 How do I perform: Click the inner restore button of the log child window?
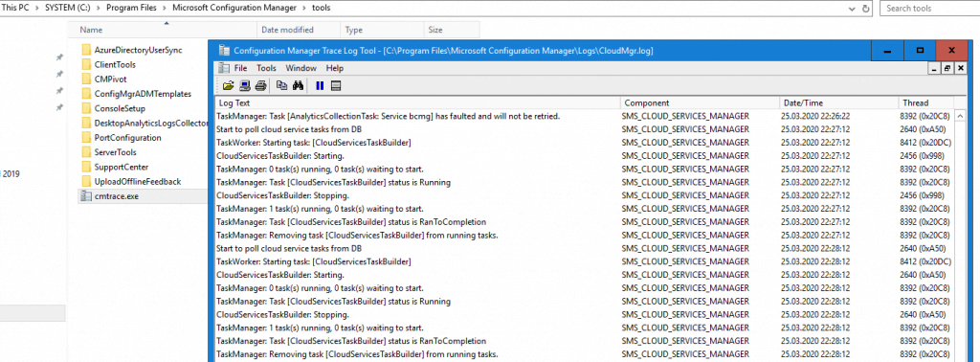[948, 68]
